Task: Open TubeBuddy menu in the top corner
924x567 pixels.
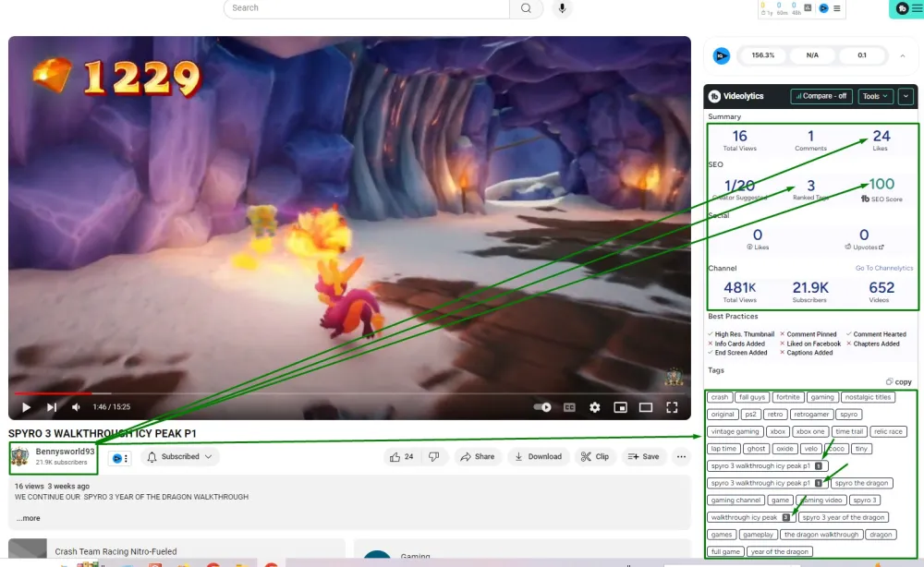Action: pyautogui.click(x=908, y=8)
